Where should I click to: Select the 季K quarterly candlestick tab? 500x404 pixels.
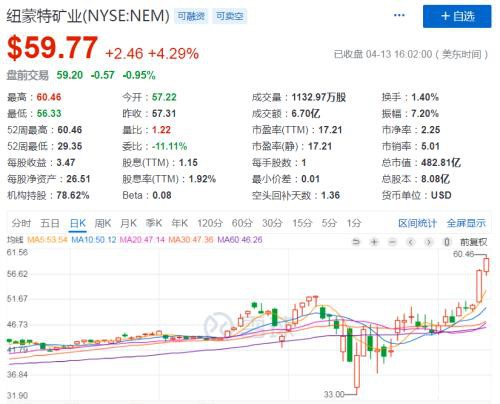(154, 223)
